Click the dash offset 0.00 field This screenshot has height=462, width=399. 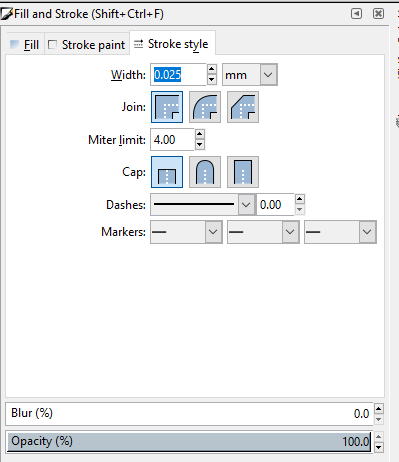click(275, 204)
